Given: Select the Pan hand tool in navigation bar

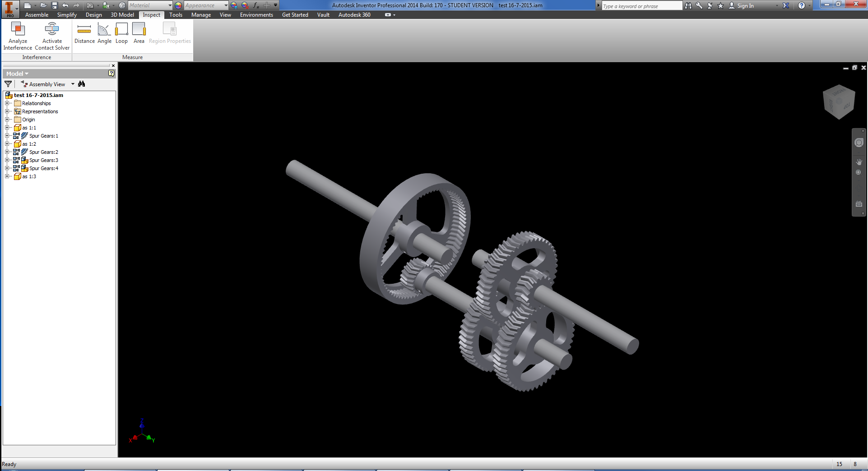Looking at the screenshot, I should point(859,162).
